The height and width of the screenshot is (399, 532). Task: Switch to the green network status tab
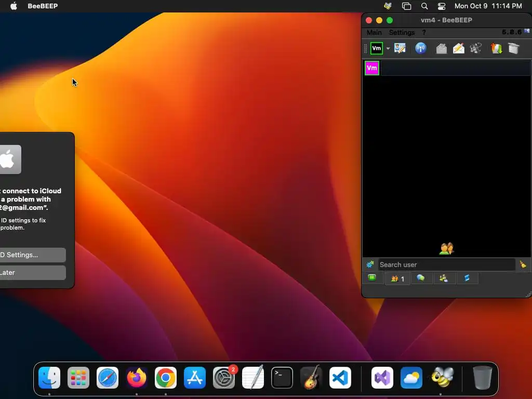pos(372,278)
